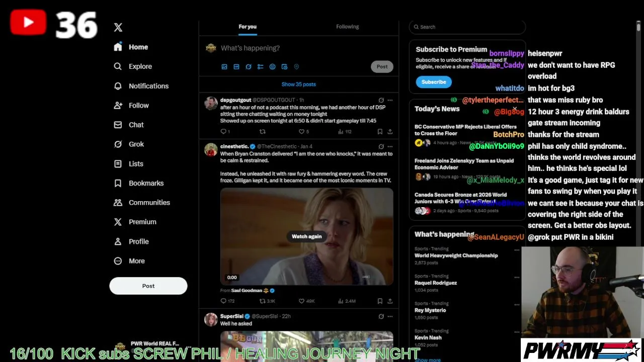The width and height of the screenshot is (644, 362).
Task: Open Communities in sidebar
Action: click(142, 203)
